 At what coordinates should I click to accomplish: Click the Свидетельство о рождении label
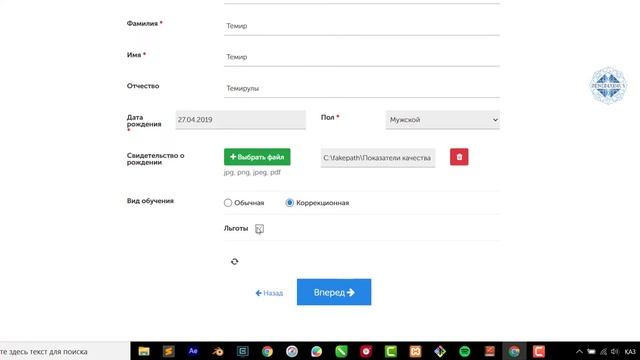pyautogui.click(x=156, y=159)
